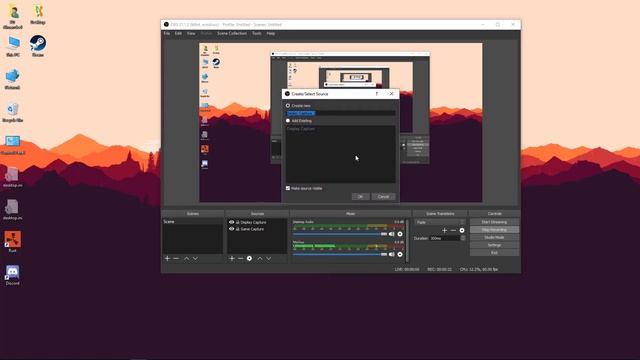The image size is (640, 360).
Task: Hide Game Capture source with eye icon
Action: [231, 229]
